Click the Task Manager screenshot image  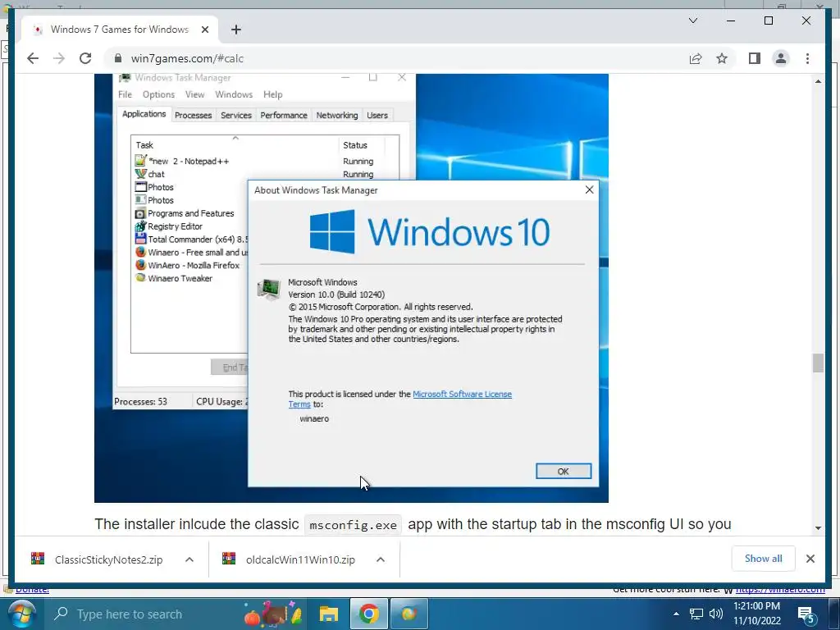pyautogui.click(x=351, y=288)
